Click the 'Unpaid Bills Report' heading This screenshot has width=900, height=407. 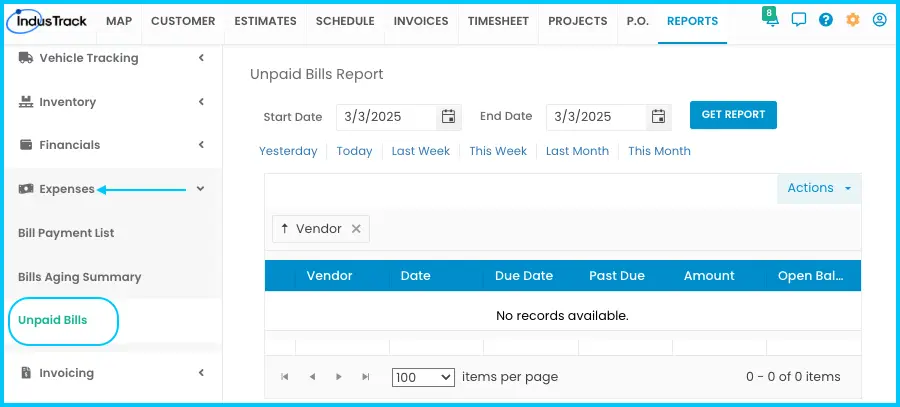pyautogui.click(x=317, y=75)
